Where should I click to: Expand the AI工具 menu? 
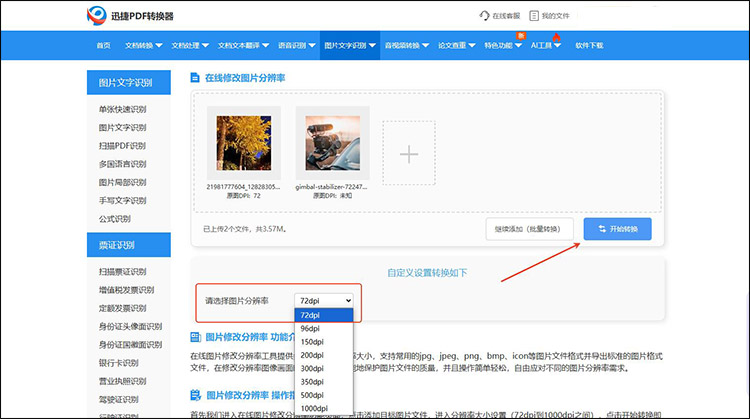[546, 45]
